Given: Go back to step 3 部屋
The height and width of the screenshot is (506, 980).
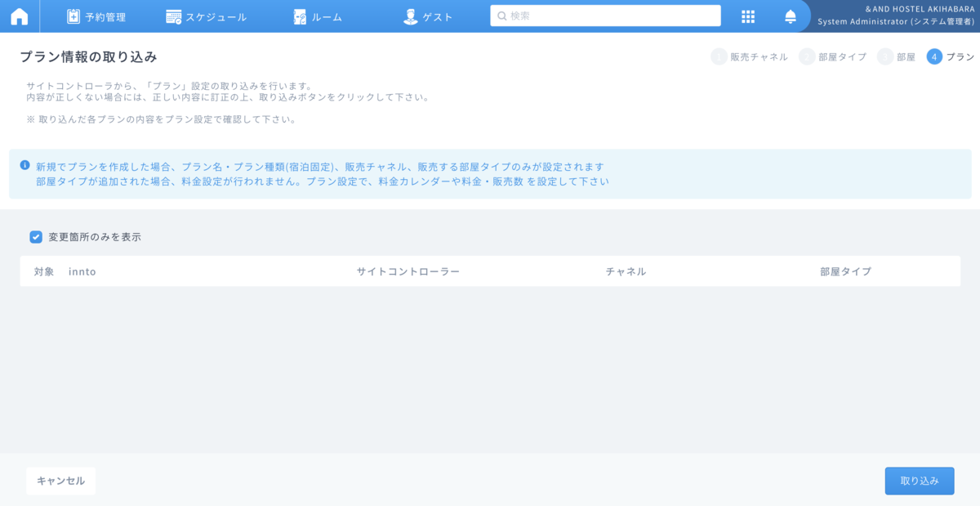Looking at the screenshot, I should [x=896, y=56].
